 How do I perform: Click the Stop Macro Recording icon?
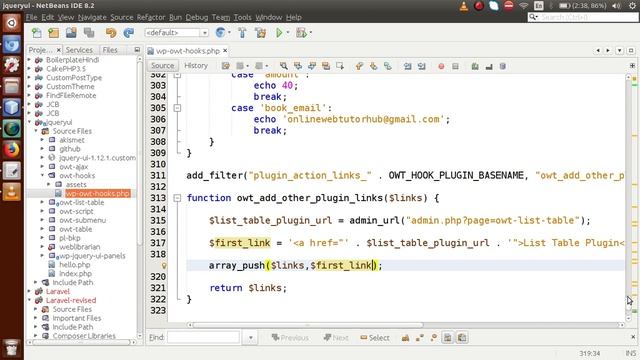(x=456, y=66)
